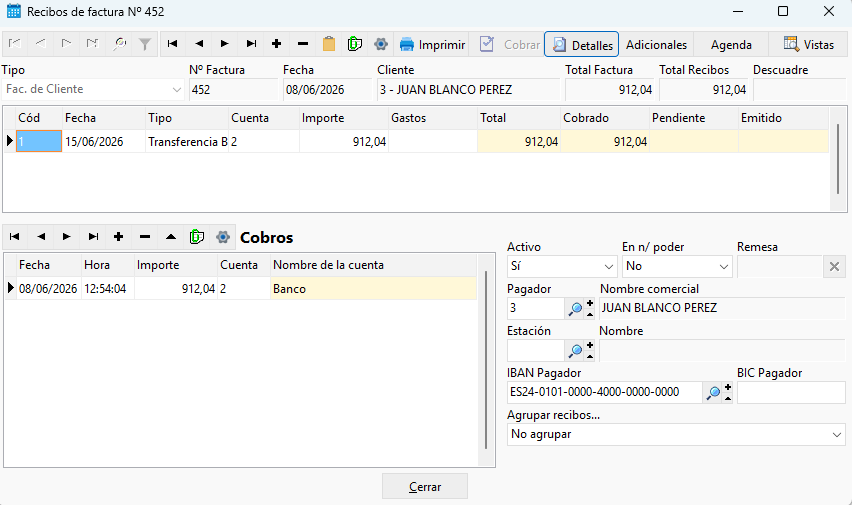Viewport: 852px width, 505px height.
Task: Add a new cobro with Cobros plus icon
Action: (x=118, y=237)
